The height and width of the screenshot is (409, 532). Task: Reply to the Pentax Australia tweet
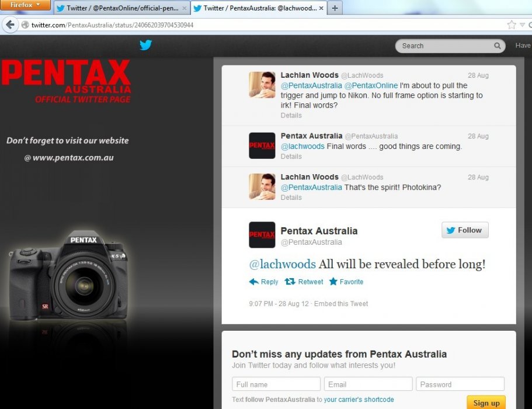(x=263, y=282)
